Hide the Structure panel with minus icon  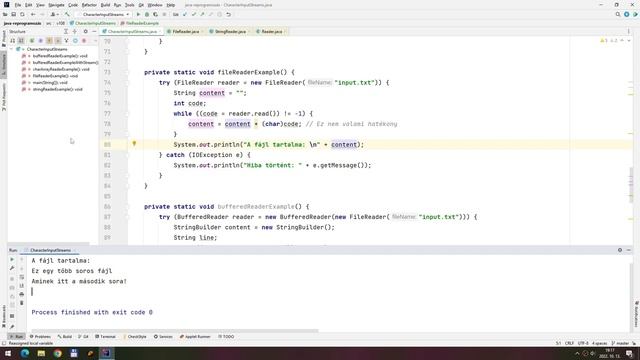click(94, 31)
